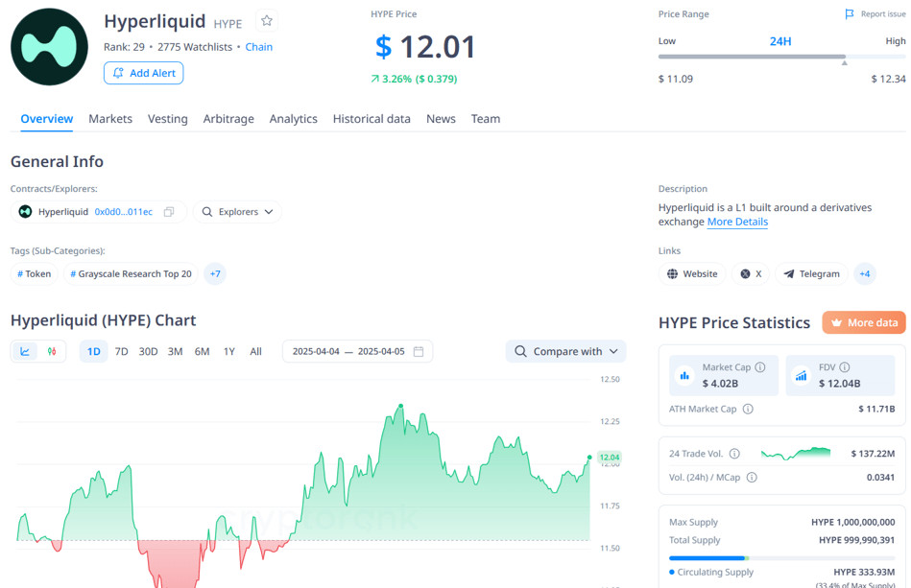Viewport: 911px width, 588px height.
Task: Click the Market Cap info icon
Action: point(760,367)
